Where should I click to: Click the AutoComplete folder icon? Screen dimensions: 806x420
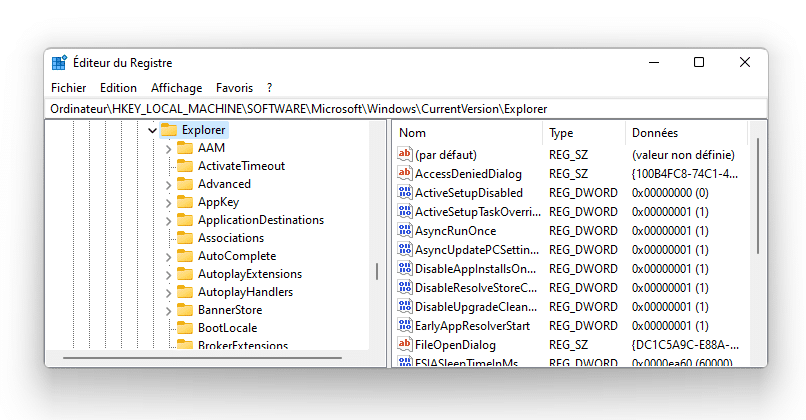(185, 256)
